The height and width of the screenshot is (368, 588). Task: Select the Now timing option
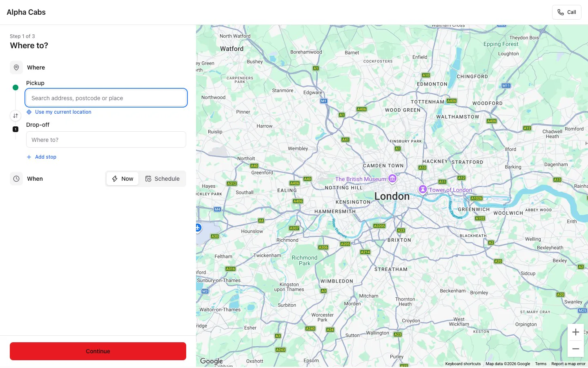[122, 179]
